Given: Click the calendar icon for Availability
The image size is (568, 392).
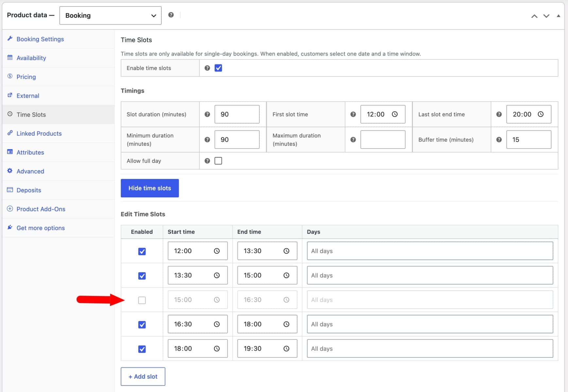Looking at the screenshot, I should pos(10,57).
